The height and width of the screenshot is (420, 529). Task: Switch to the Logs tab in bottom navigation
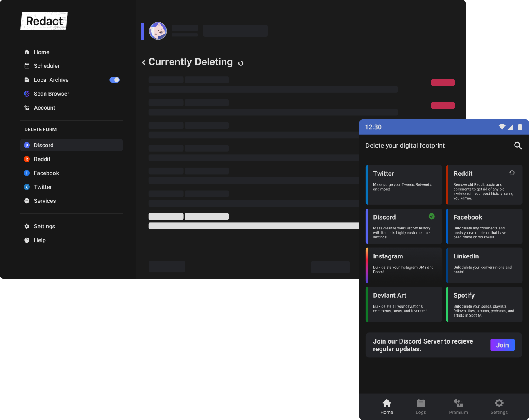click(420, 406)
